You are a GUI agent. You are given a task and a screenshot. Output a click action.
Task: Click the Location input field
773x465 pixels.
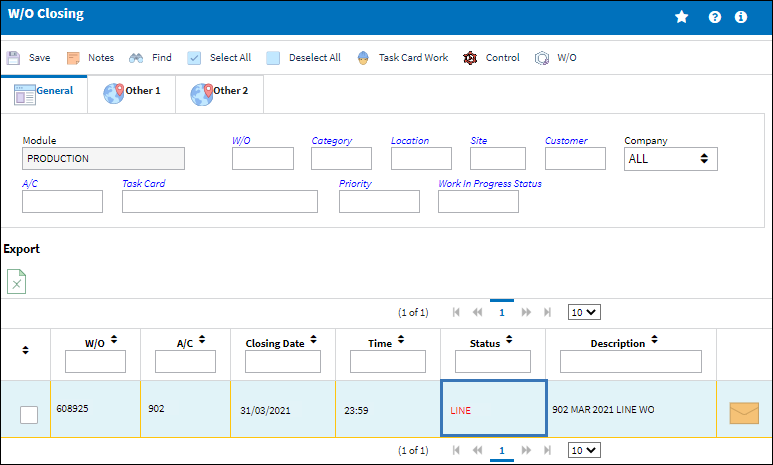pos(422,159)
